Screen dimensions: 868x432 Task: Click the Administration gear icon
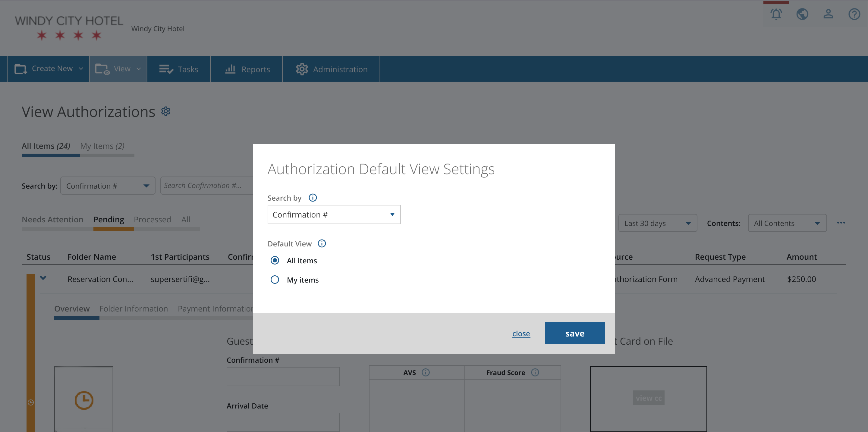tap(302, 69)
